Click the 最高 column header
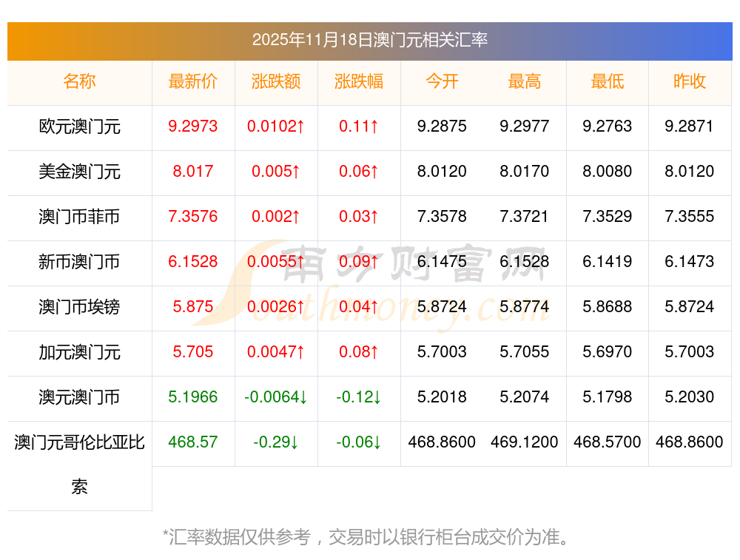The width and height of the screenshot is (740, 560). (x=525, y=81)
